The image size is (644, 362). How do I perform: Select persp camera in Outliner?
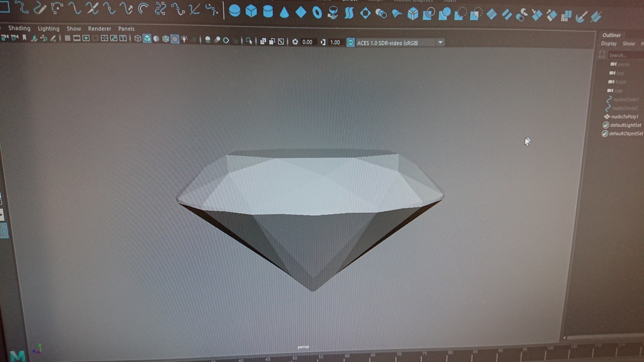(x=623, y=64)
